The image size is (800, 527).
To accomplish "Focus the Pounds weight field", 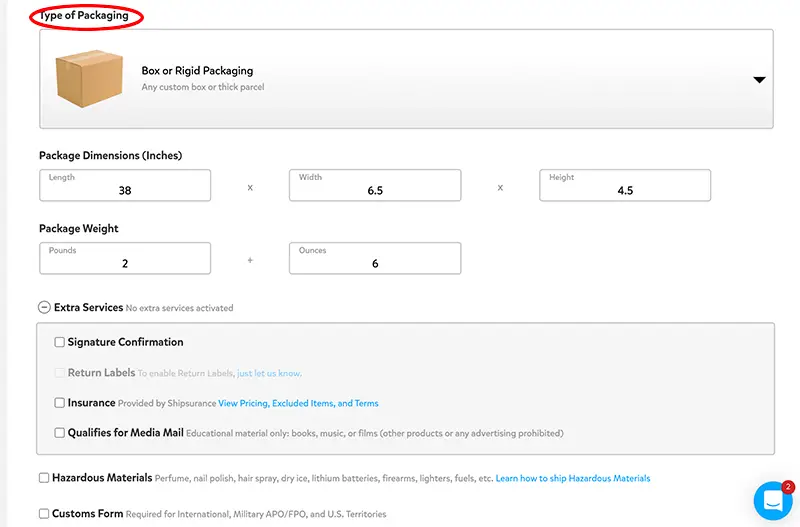I will tap(125, 258).
